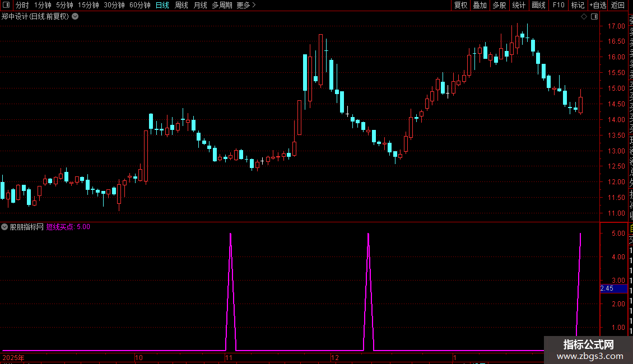
Task: Open the dropdown circle beside 郑中设计 title
Action: [75, 16]
